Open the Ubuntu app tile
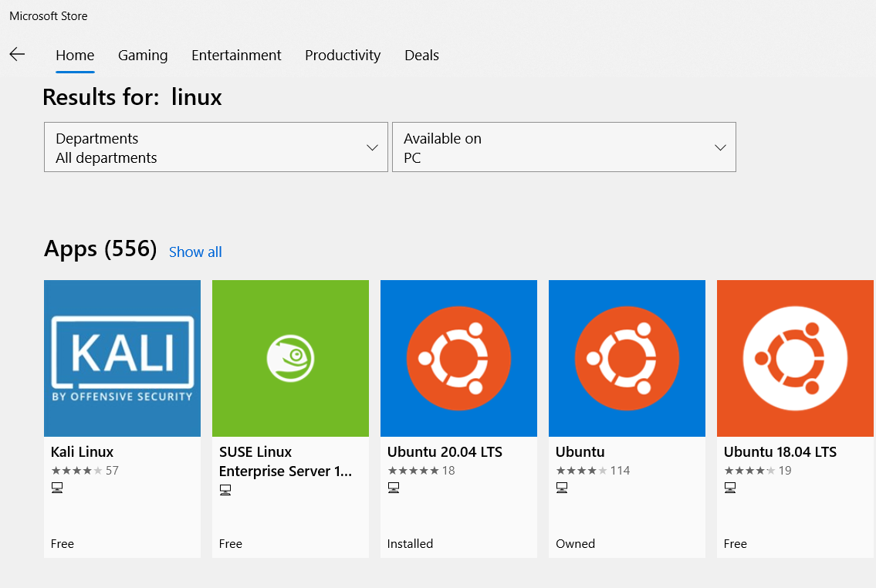 (x=627, y=358)
